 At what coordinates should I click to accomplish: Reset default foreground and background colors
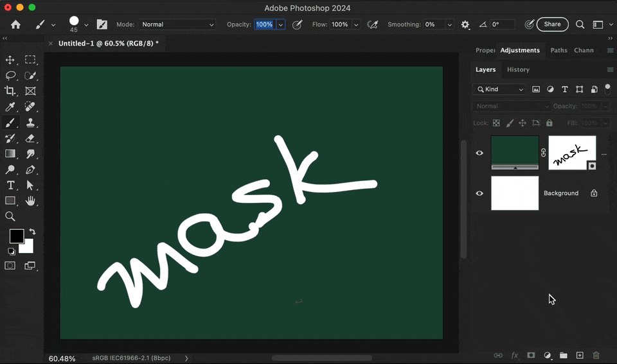[12, 251]
